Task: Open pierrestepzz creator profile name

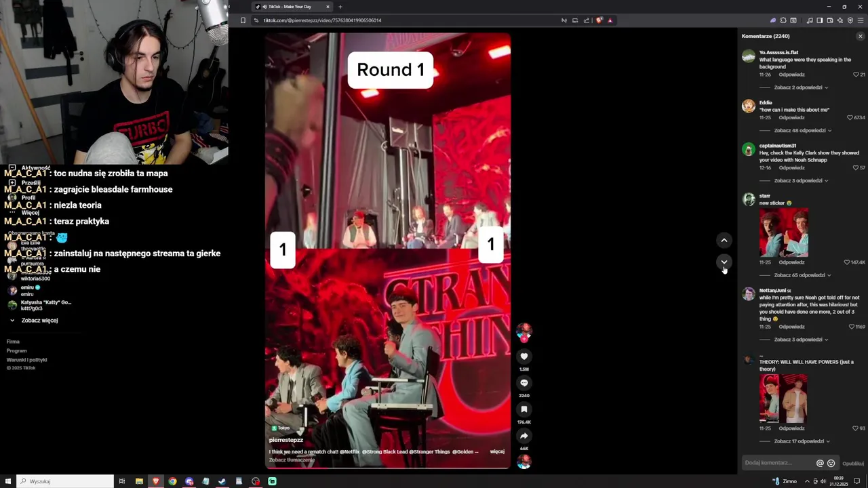Action: point(285,440)
